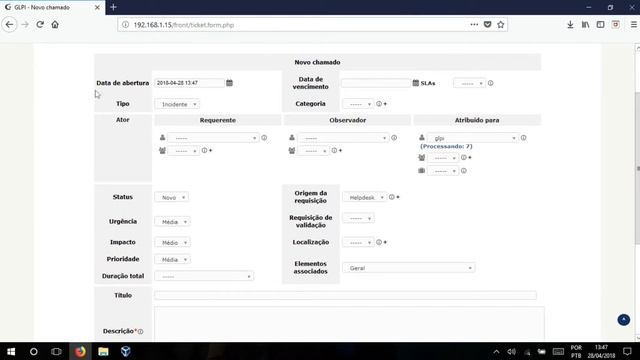Go back to previous page

click(x=9, y=24)
